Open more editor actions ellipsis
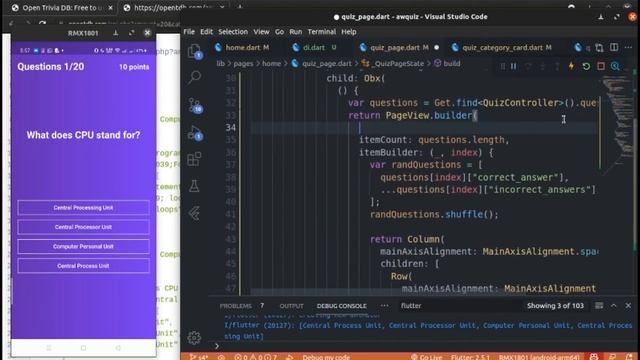The height and width of the screenshot is (360, 640). pos(628,47)
